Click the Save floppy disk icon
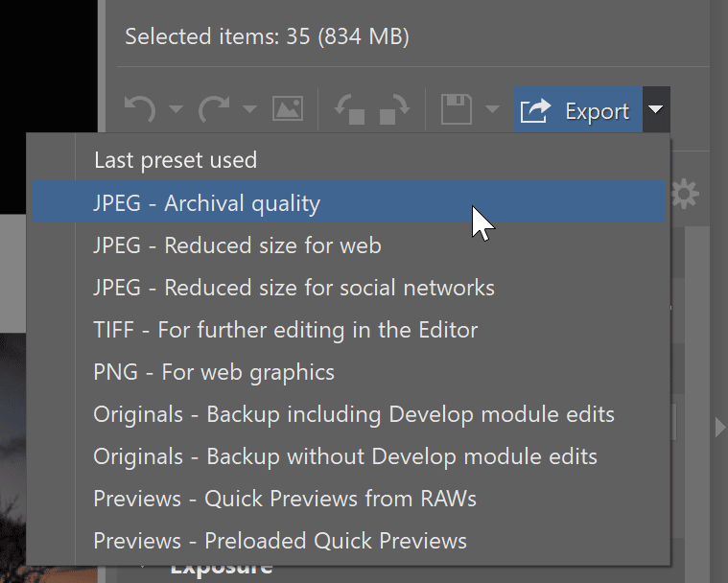 pos(456,109)
